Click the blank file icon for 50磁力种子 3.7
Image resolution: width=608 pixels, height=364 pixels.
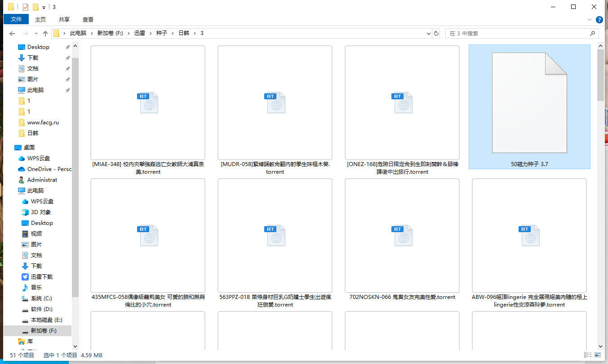[x=529, y=103]
